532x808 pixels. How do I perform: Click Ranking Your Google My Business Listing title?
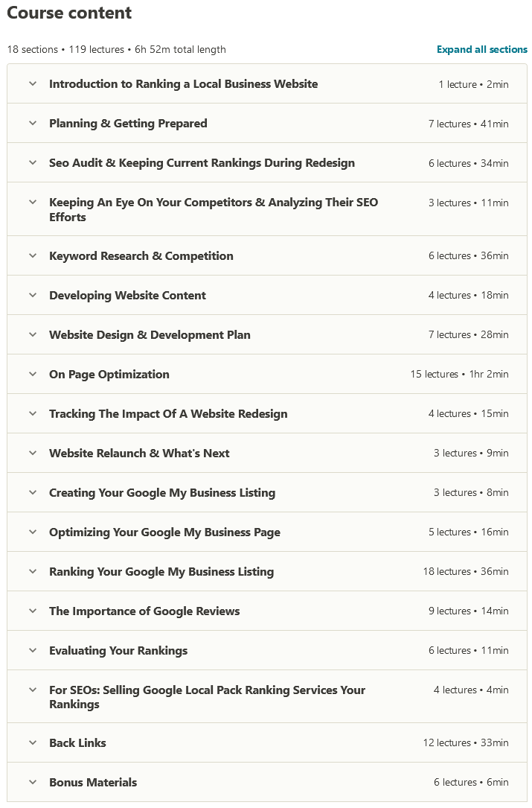(x=161, y=572)
